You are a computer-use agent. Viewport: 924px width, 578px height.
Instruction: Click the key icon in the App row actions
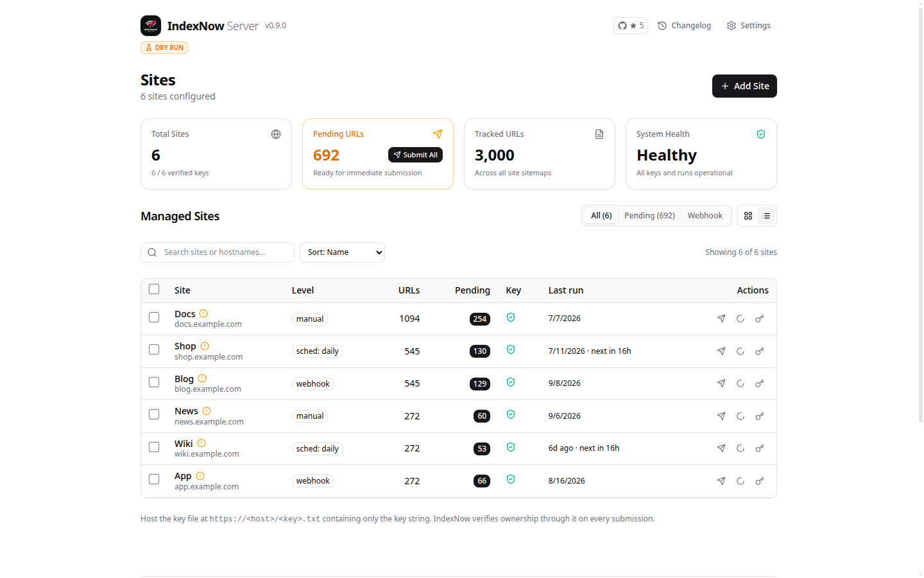click(x=760, y=481)
